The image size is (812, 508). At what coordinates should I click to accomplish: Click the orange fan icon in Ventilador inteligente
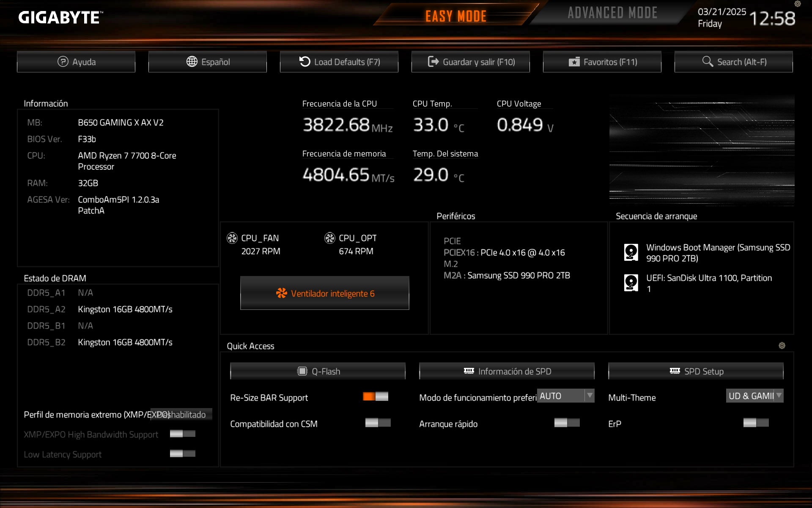pyautogui.click(x=281, y=293)
